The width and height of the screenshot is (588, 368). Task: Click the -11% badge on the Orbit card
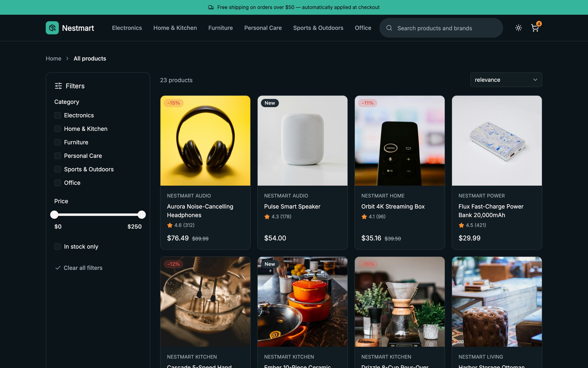367,103
